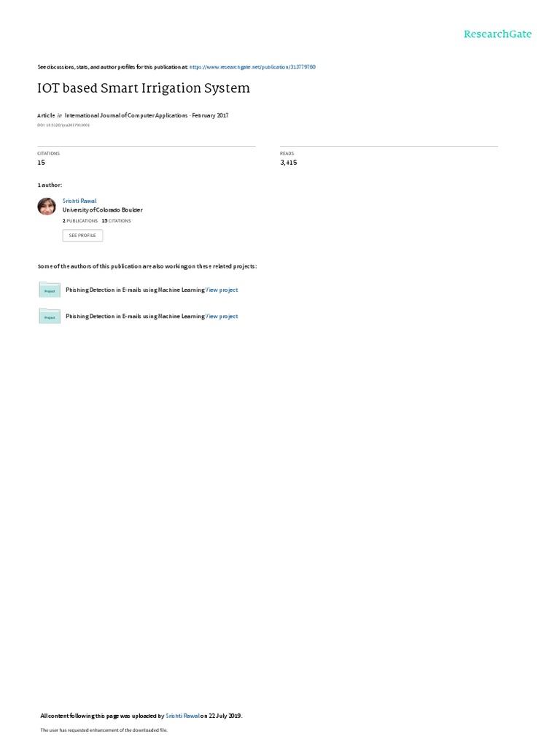Click the University of Colorado Boulder affiliation
Viewport: 560px width, 747px height.
[102, 210]
